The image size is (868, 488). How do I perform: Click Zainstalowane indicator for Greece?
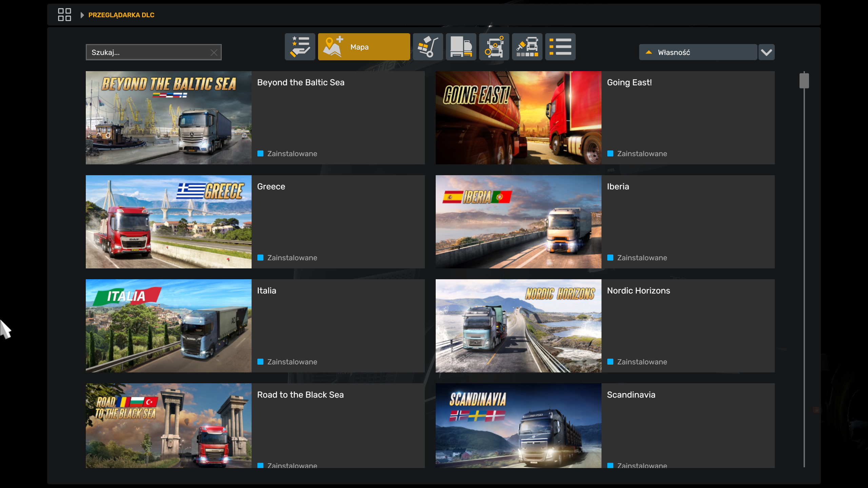[260, 258]
